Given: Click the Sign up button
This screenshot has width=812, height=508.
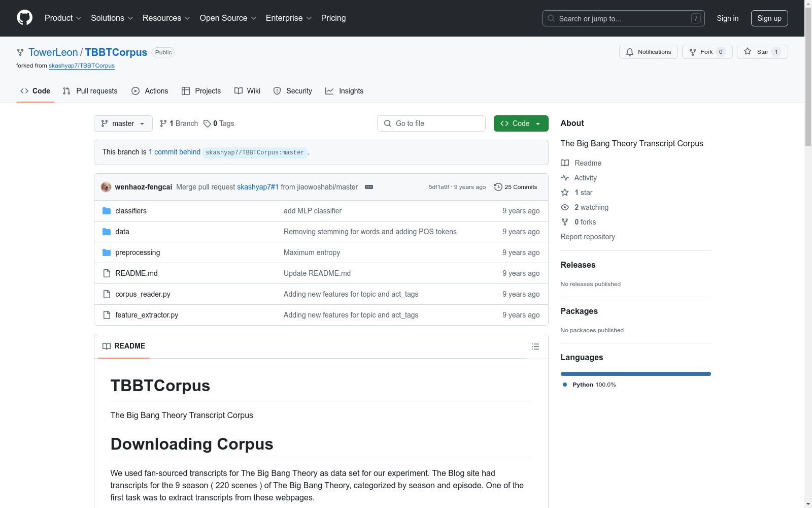Looking at the screenshot, I should (769, 18).
